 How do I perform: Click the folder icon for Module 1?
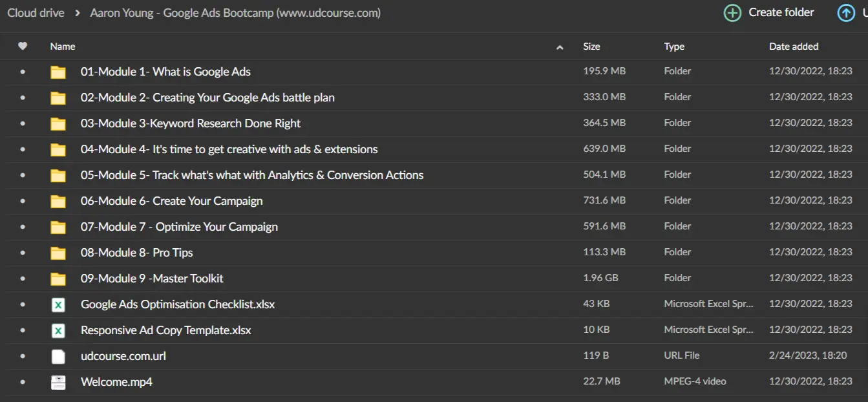click(x=58, y=72)
